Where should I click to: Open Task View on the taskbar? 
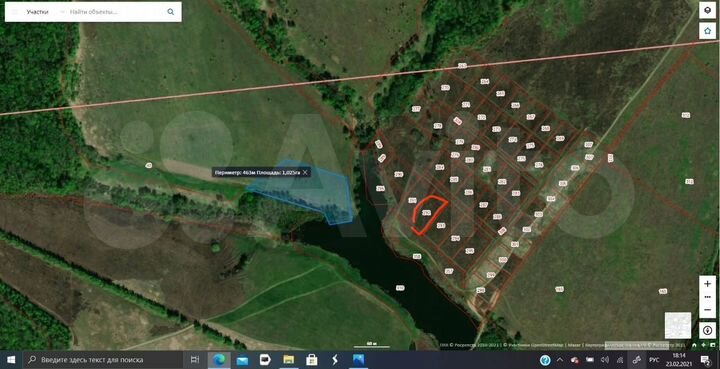point(195,360)
